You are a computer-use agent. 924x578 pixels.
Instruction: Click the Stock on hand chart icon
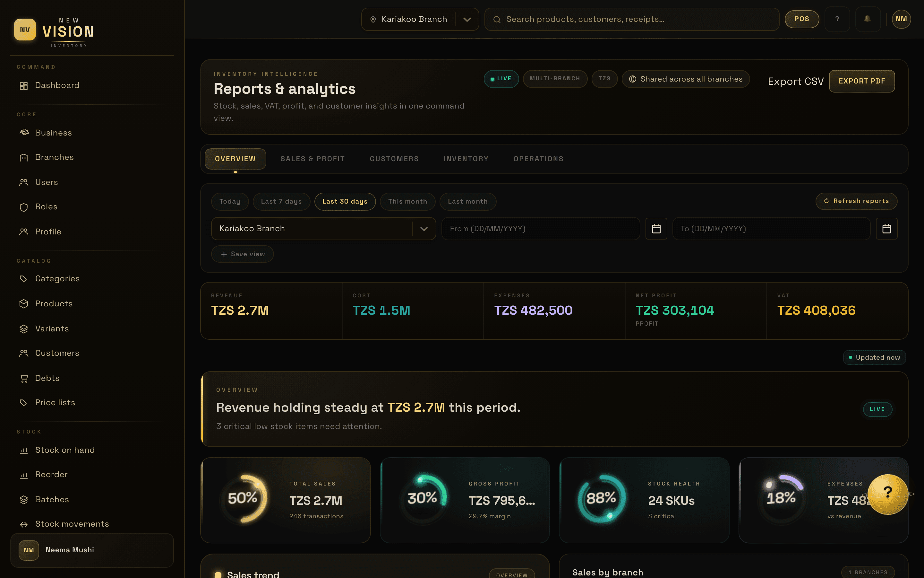click(24, 450)
